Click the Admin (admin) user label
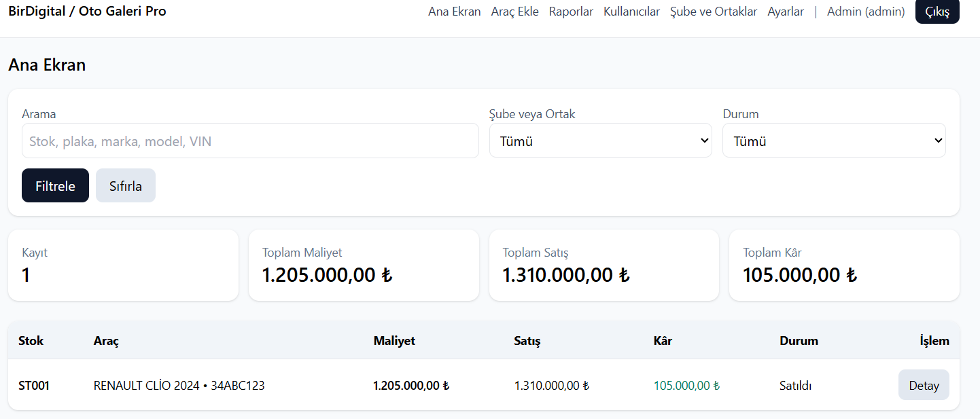Viewport: 980px width, 419px height. pos(865,12)
